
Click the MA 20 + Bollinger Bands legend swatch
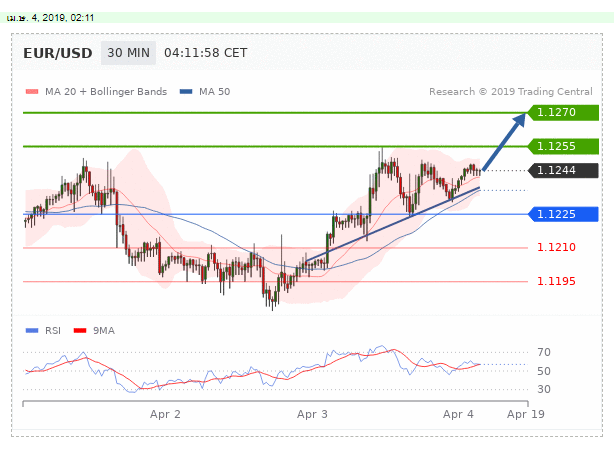point(32,92)
